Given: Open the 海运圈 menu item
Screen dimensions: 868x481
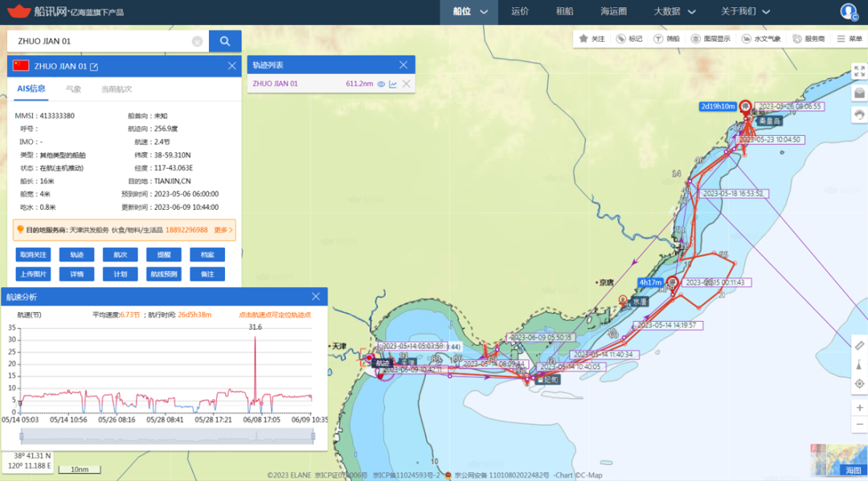Looking at the screenshot, I should tap(613, 11).
